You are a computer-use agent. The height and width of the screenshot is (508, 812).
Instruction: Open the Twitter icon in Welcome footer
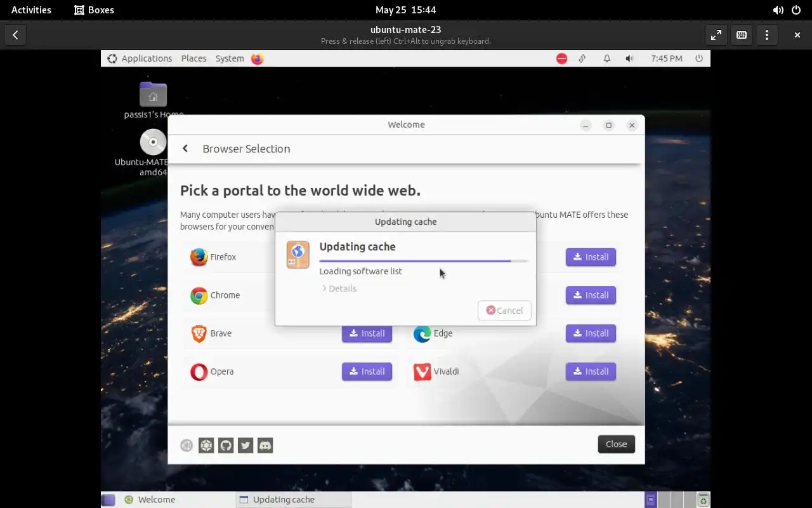(246, 445)
